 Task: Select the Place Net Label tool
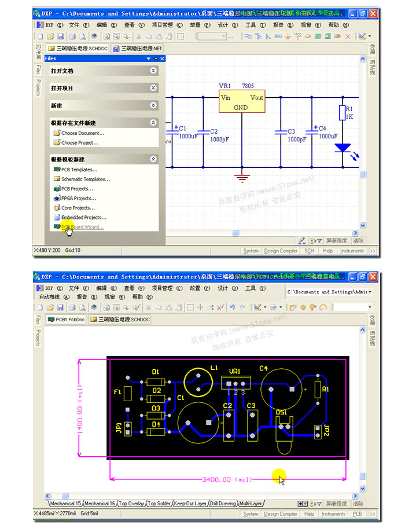[278, 36]
